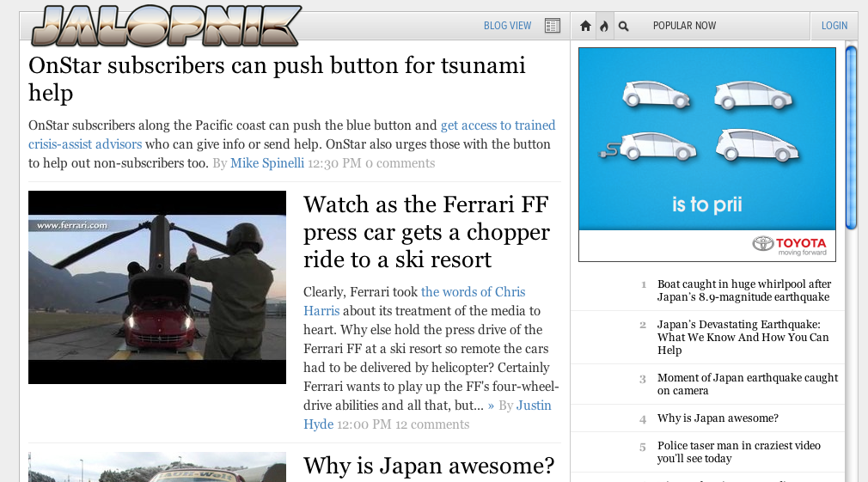Click the Toyota logo in the ad
This screenshot has width=868, height=482.
point(789,245)
